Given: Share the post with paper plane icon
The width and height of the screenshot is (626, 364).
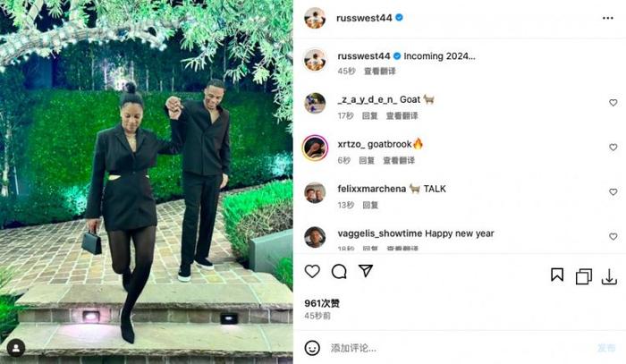Looking at the screenshot, I should (366, 271).
